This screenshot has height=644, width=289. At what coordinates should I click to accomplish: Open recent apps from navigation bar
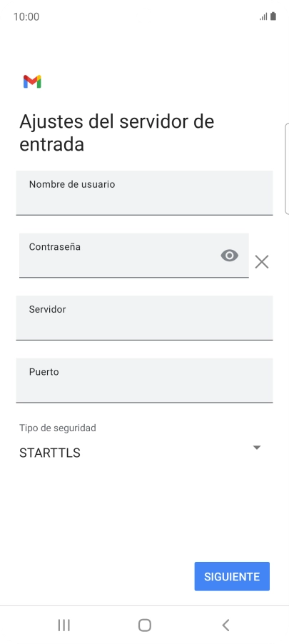[64, 625]
